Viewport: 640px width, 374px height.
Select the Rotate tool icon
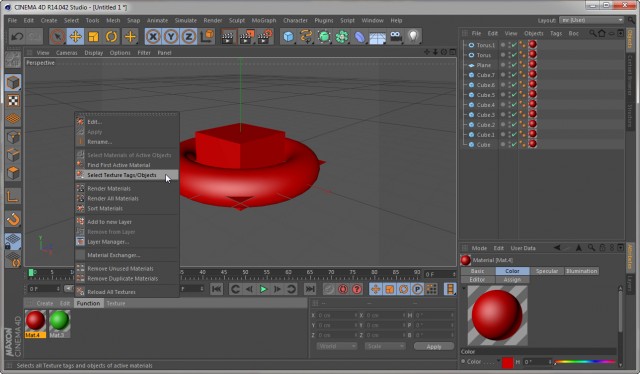click(x=111, y=37)
